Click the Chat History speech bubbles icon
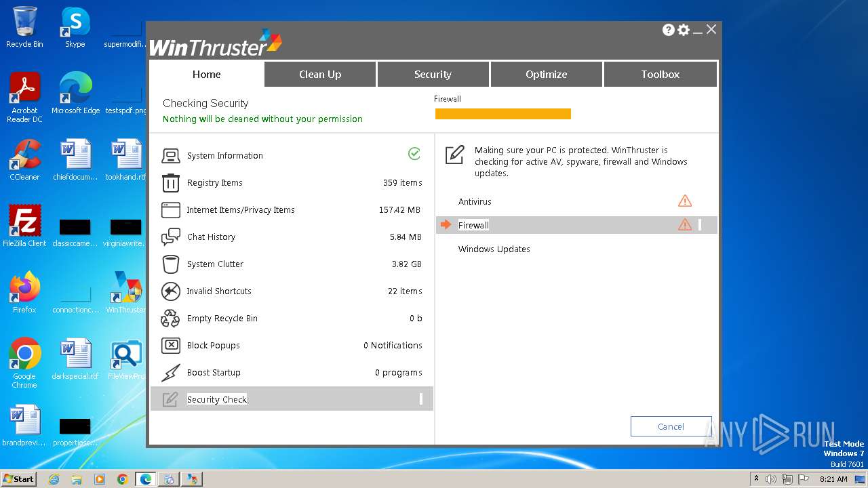This screenshot has width=868, height=488. click(x=170, y=237)
